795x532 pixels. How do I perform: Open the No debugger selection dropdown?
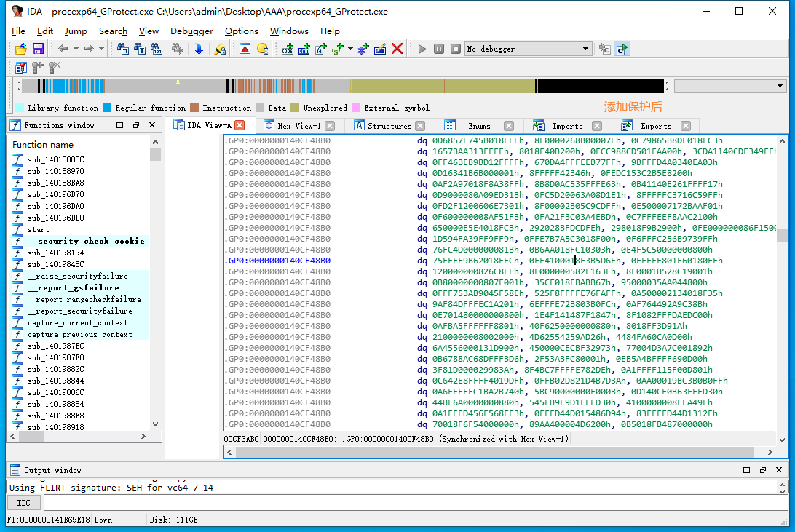point(529,49)
